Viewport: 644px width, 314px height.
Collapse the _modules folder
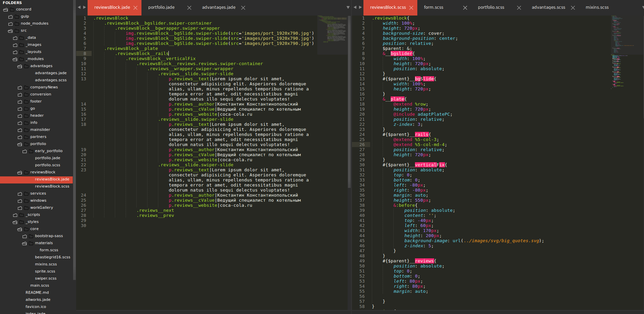pyautogui.click(x=15, y=59)
